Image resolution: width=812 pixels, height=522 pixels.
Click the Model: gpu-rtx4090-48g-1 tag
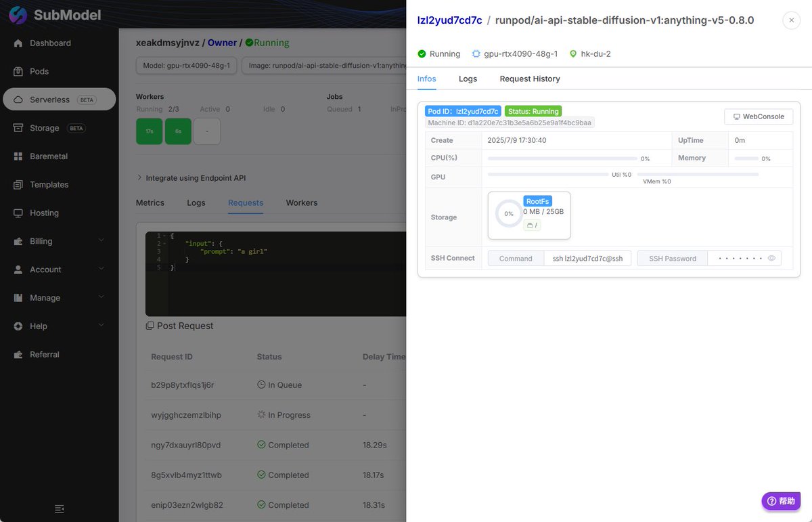186,66
